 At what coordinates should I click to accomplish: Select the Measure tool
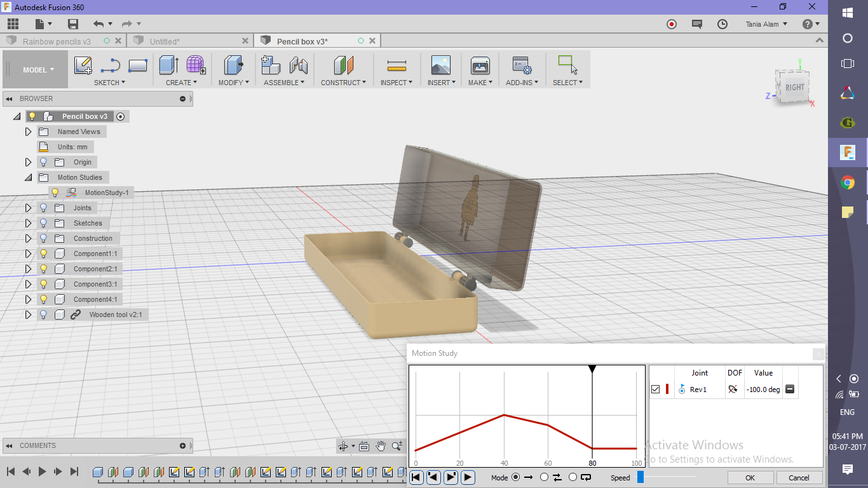[x=397, y=66]
